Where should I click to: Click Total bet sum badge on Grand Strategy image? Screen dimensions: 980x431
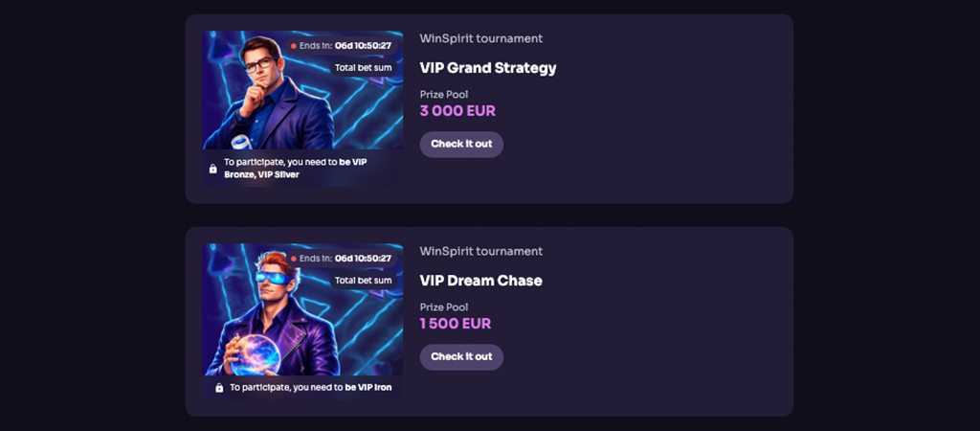pyautogui.click(x=363, y=68)
